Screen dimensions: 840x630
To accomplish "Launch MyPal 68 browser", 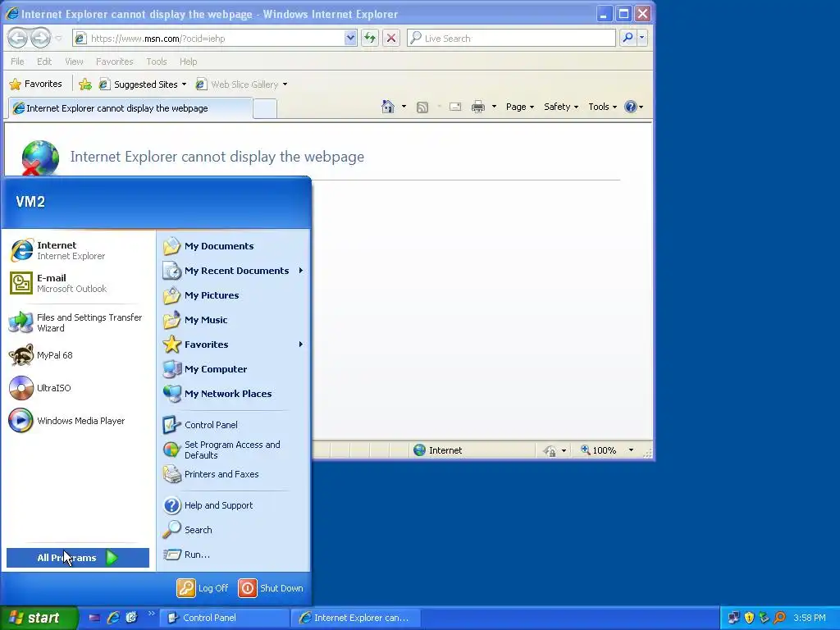I will (78, 355).
